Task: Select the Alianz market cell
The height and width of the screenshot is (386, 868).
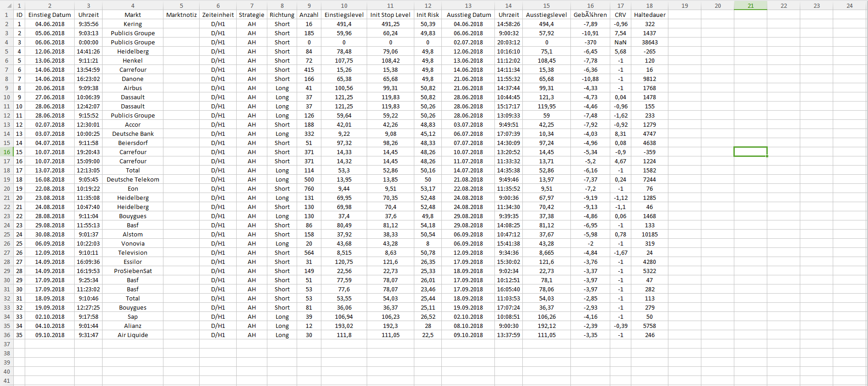Action: (x=133, y=326)
